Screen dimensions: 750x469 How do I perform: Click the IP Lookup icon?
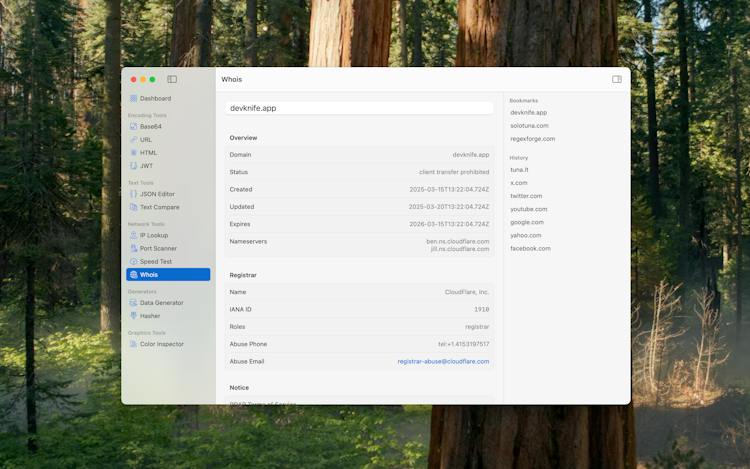coord(133,235)
